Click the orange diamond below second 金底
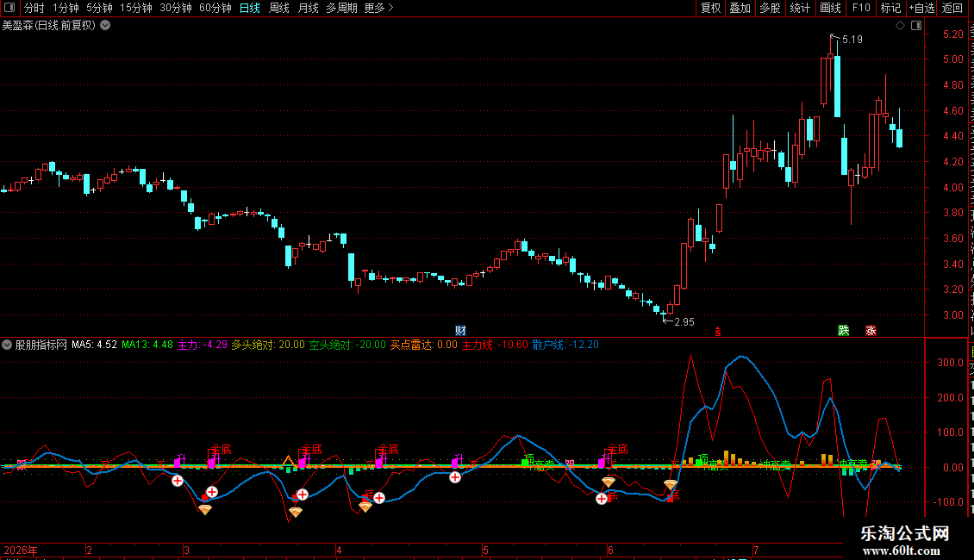974x560 pixels. point(296,512)
